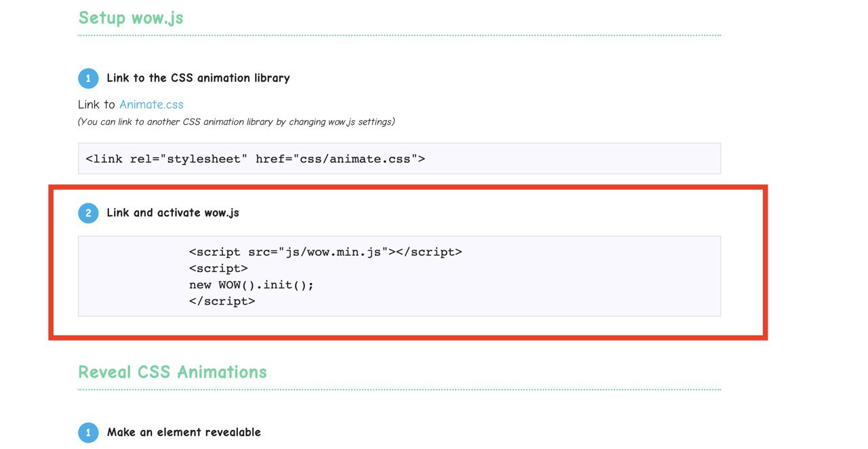868x449 pixels.
Task: Click the 'Make an element revealable' heading
Action: click(x=184, y=432)
